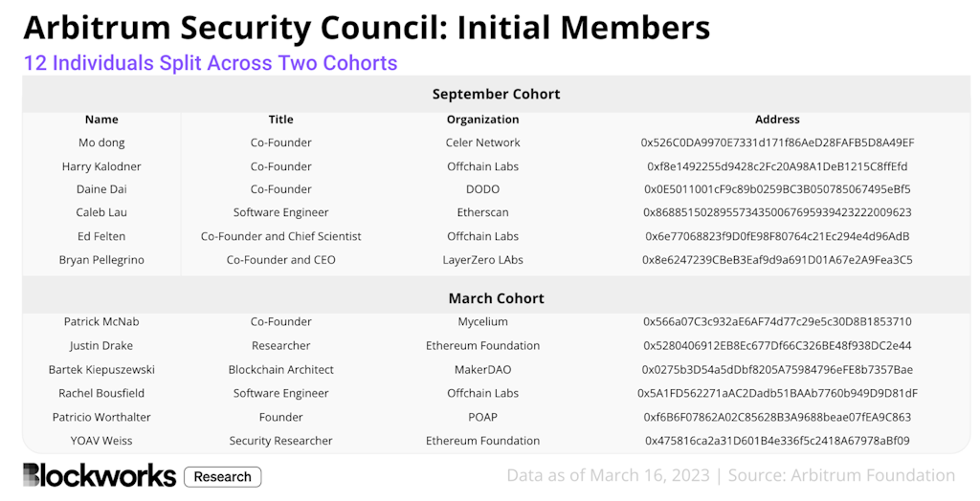Viewport: 980px width, 501px height.
Task: Click Mo dong's wallet address
Action: point(777,142)
